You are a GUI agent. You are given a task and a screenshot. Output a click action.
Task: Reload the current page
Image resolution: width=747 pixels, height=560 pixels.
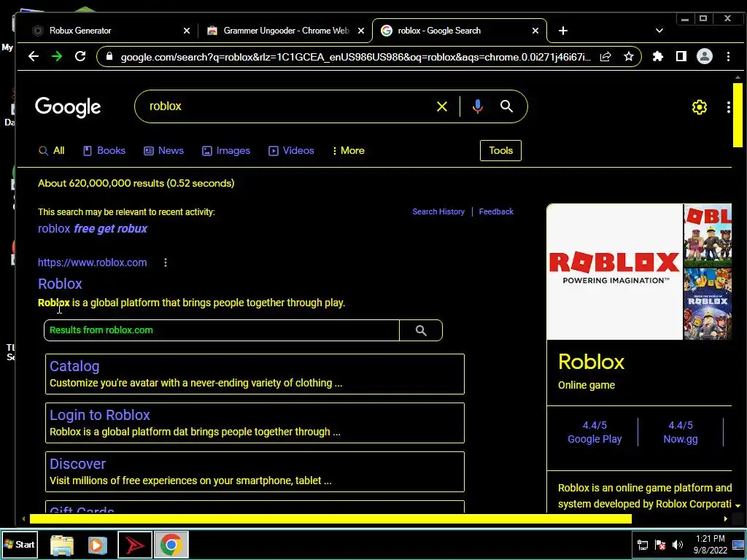point(80,57)
